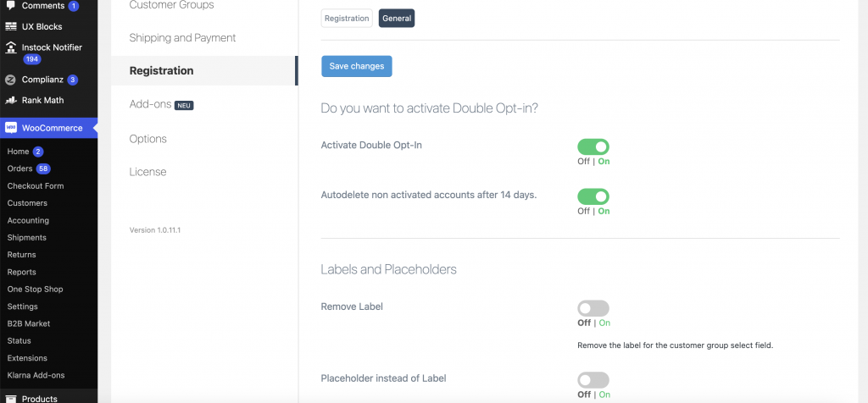The height and width of the screenshot is (403, 868).
Task: Select the General sub-tab
Action: pyautogui.click(x=397, y=19)
